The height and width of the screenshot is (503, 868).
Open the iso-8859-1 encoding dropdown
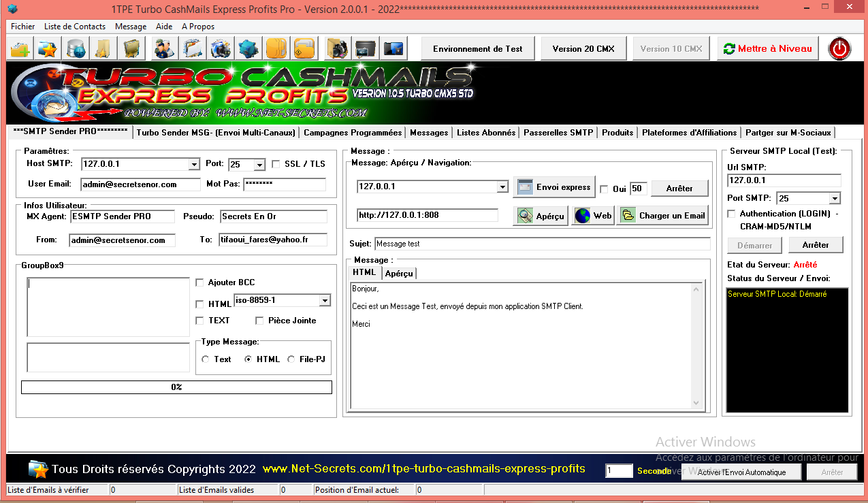(325, 301)
